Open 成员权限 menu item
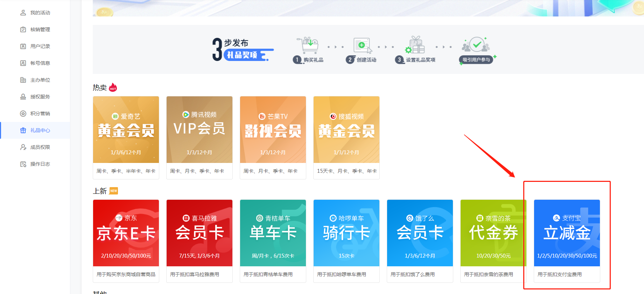This screenshot has height=294, width=644. [35, 147]
